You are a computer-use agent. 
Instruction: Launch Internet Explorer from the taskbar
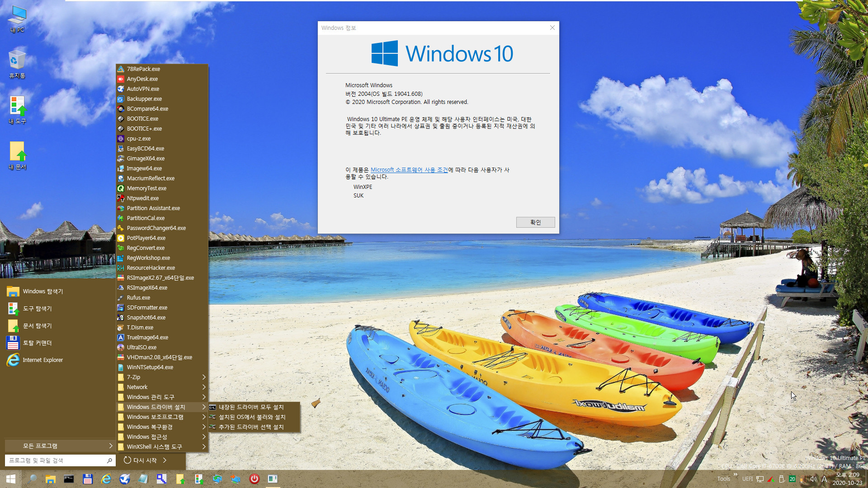(x=106, y=479)
